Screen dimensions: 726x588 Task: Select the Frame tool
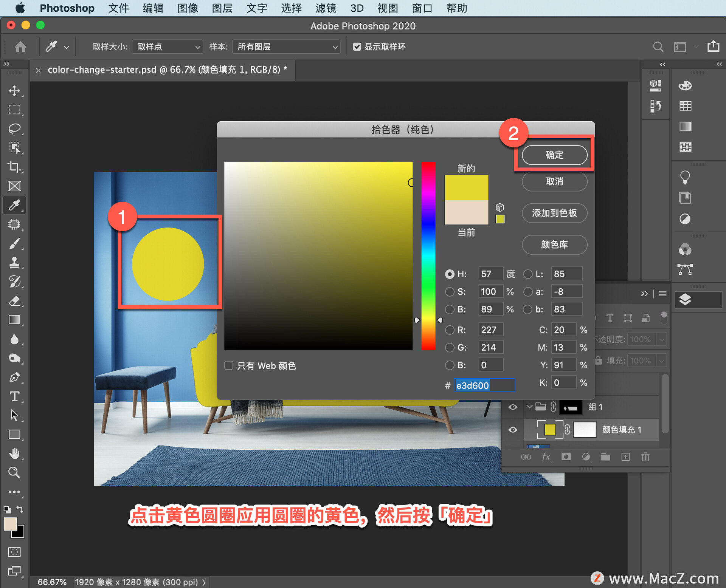tap(14, 186)
